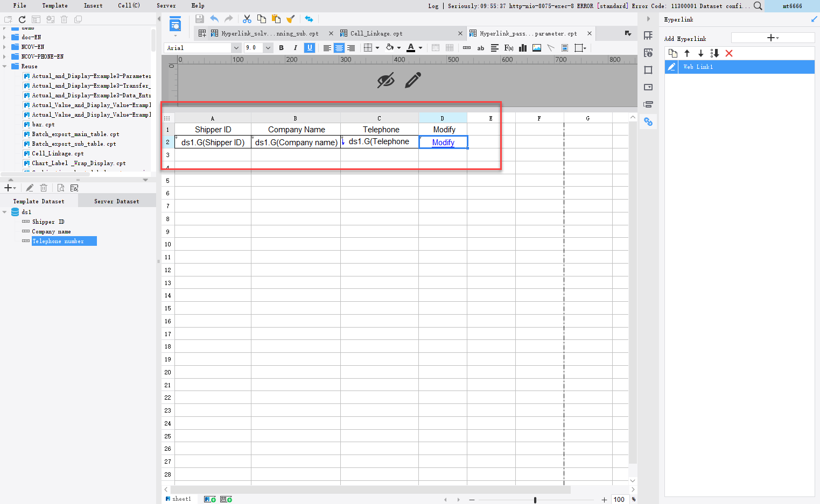This screenshot has width=820, height=504.
Task: Open the Insert Formula icon
Action: 509,48
